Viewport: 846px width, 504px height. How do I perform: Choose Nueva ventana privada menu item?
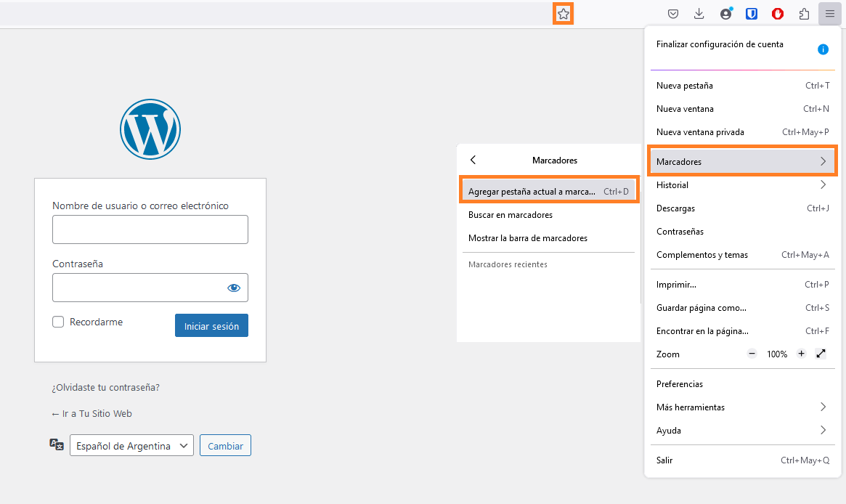coord(700,132)
